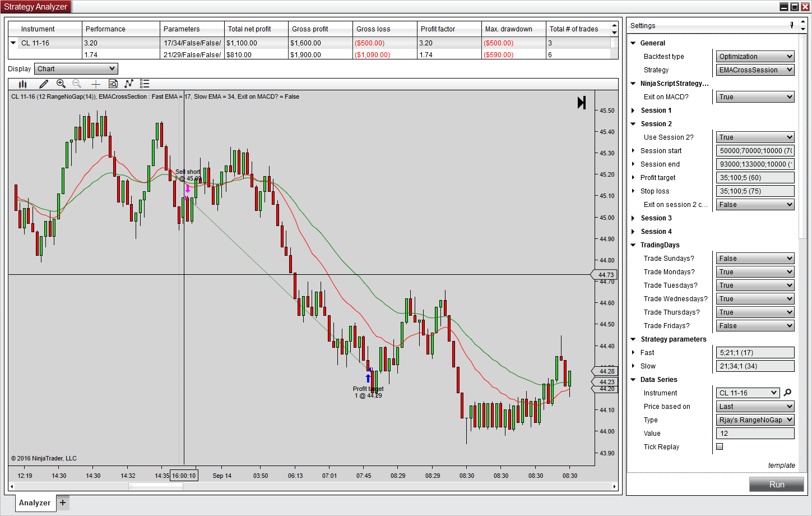Open the properties list icon in chart toolbar
Viewport: 812px width, 516px height.
(x=145, y=84)
